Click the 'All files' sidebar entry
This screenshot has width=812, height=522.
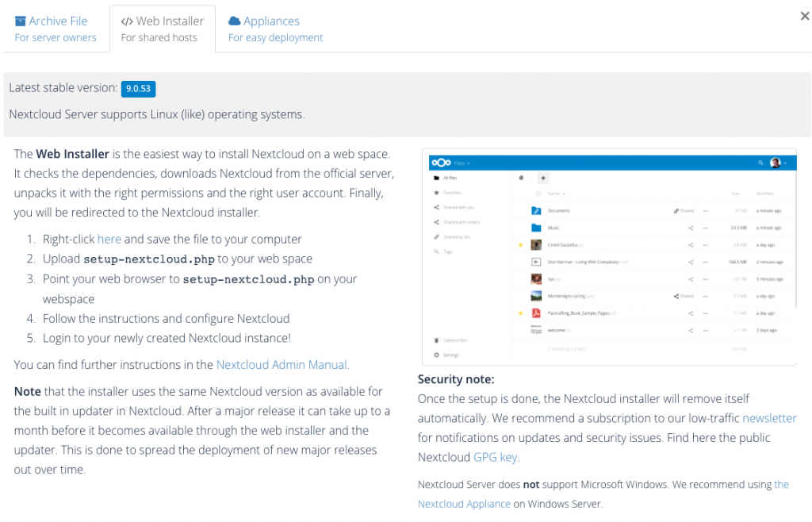[x=446, y=178]
